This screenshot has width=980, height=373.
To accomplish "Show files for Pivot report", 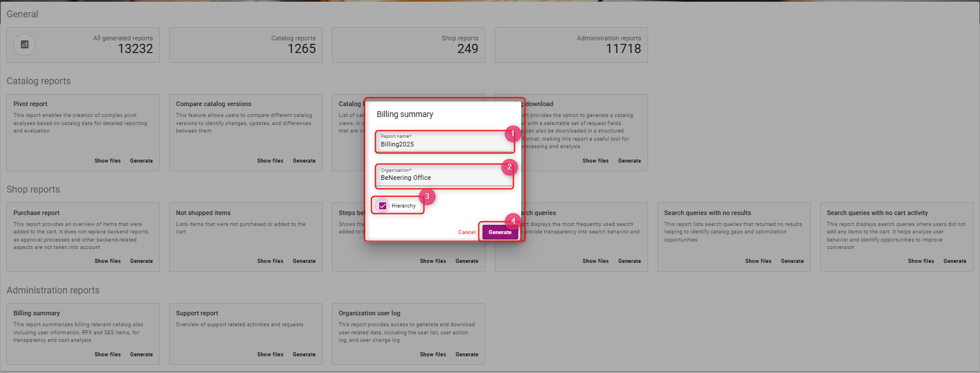I will pyautogui.click(x=107, y=161).
